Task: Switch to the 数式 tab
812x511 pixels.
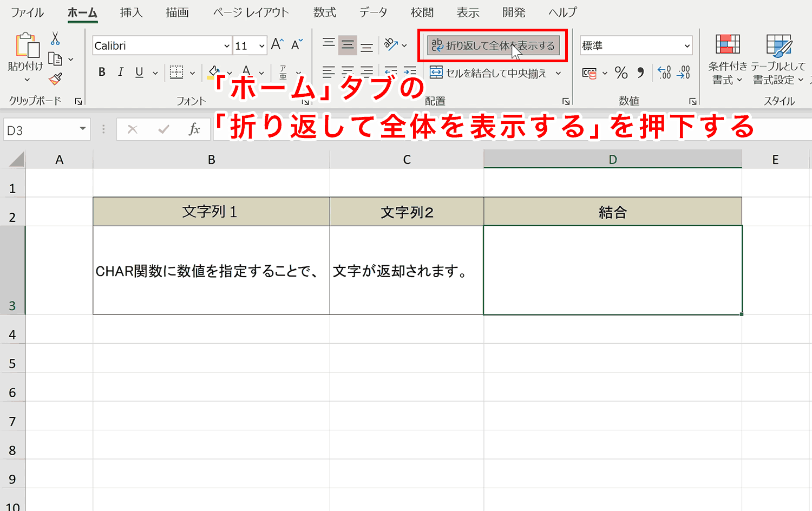Action: [x=324, y=12]
